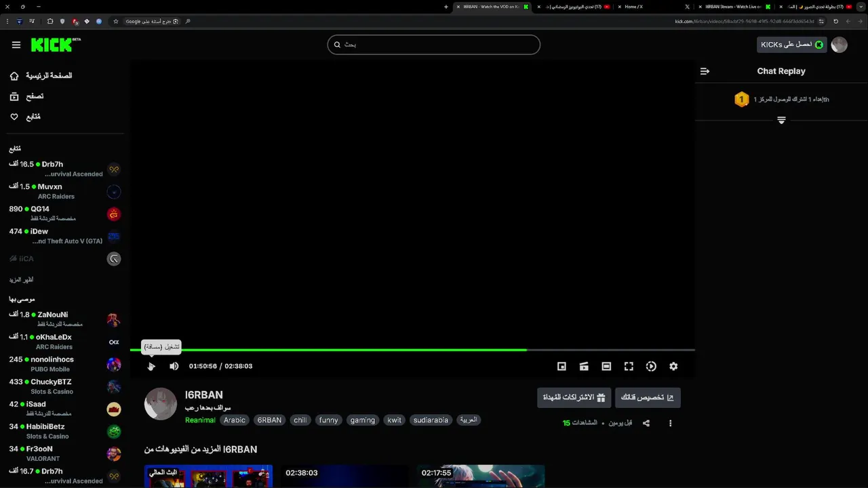Select the gaming tag

363,420
